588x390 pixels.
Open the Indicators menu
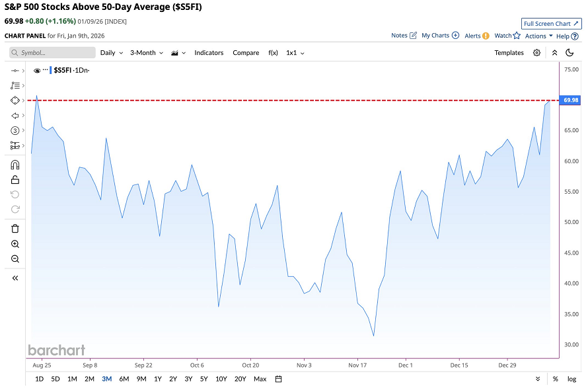tap(209, 52)
